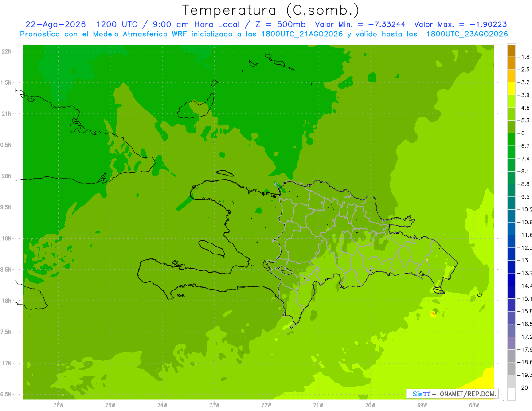The height and width of the screenshot is (411, 532).
Task: Click the '-5.3' colorbar value
Action: (524, 121)
